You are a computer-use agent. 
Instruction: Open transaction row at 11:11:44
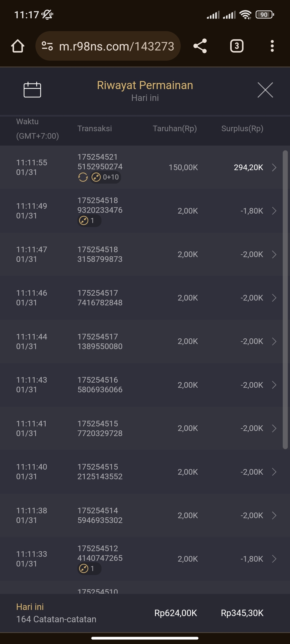point(145,341)
